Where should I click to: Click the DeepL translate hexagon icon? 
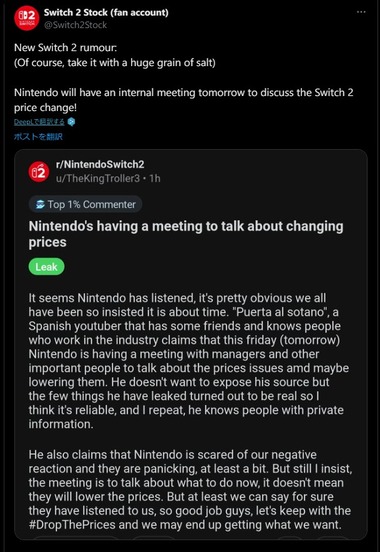click(x=71, y=122)
